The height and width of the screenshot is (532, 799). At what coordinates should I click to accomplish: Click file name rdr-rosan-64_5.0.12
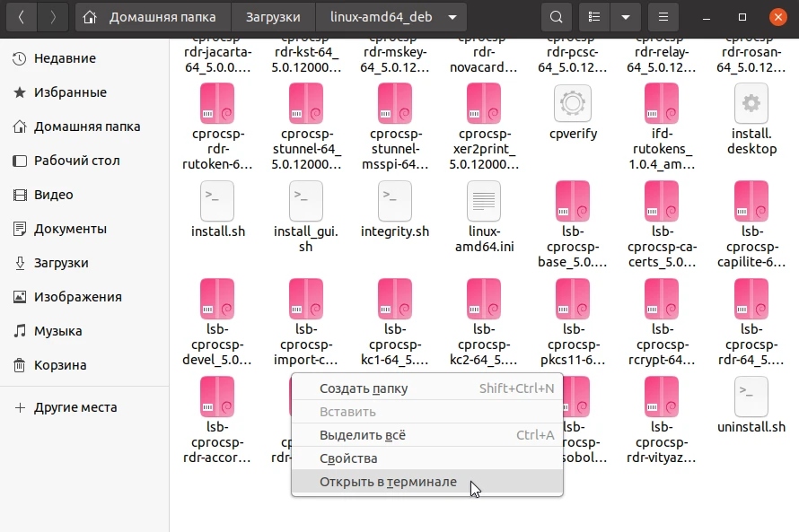[751, 56]
